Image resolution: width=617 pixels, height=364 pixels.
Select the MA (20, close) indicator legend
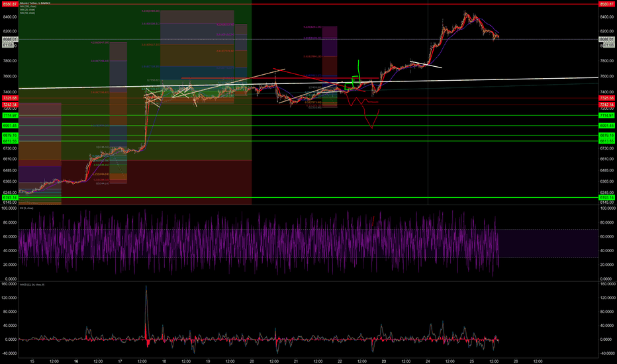(x=27, y=10)
